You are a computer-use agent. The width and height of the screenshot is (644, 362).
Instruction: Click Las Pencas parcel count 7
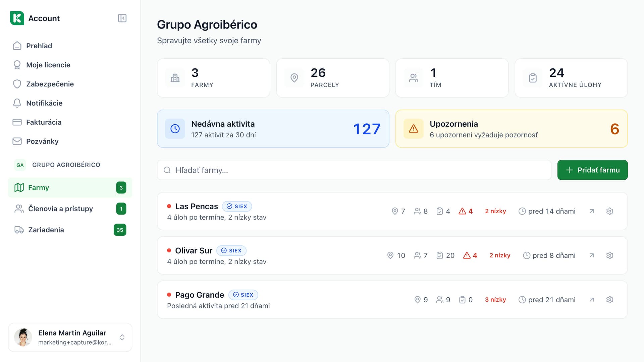pyautogui.click(x=398, y=211)
